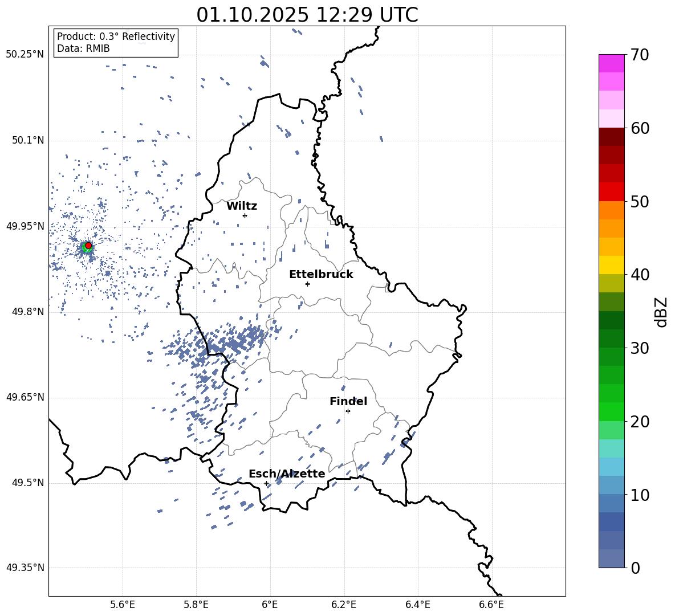Image resolution: width=675 pixels, height=616 pixels.
Task: Click the cross marker below Esch/Alzette
Action: click(x=266, y=483)
